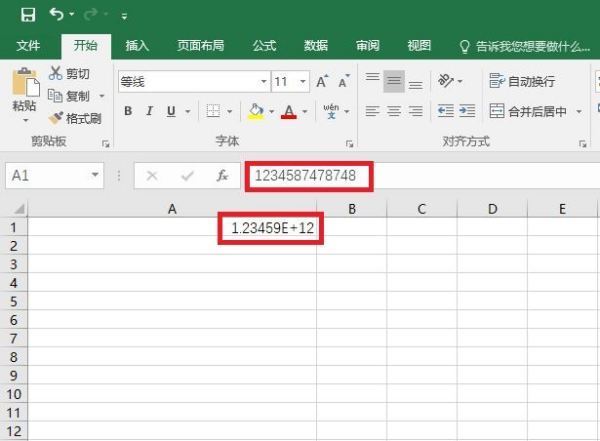Expand the Name Box dropdown arrow

click(x=95, y=175)
